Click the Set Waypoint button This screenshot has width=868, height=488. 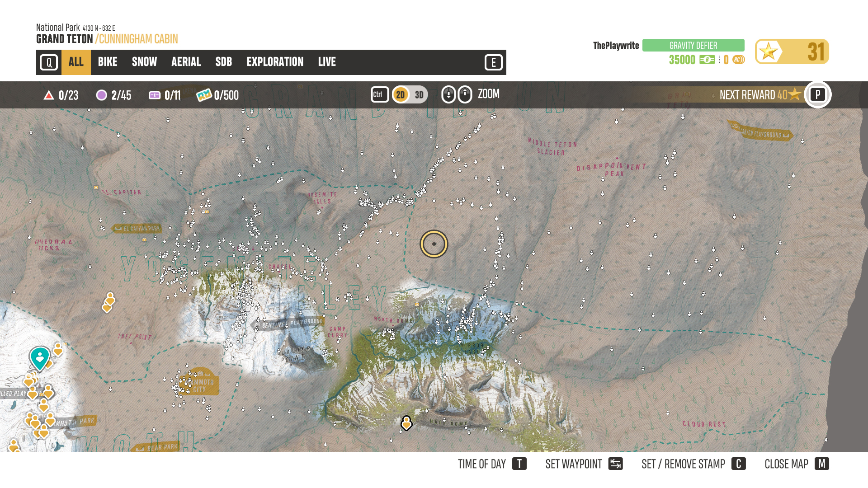[584, 464]
